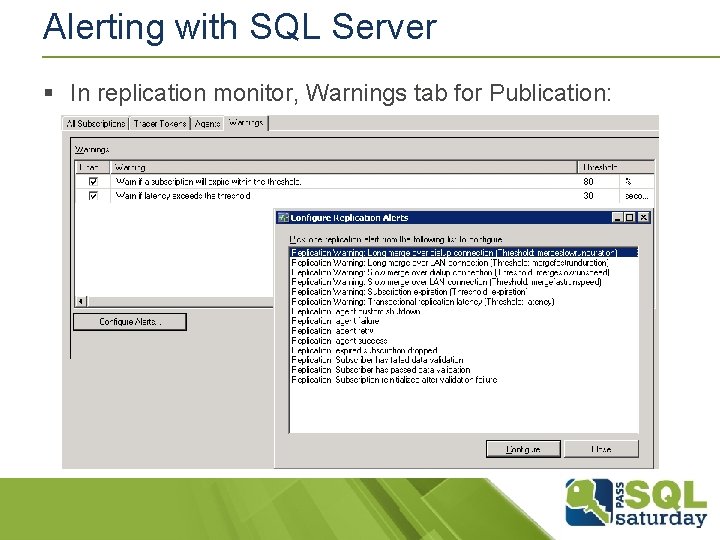The image size is (720, 540).
Task: Select expired subscription dropped alert
Action: tap(365, 350)
